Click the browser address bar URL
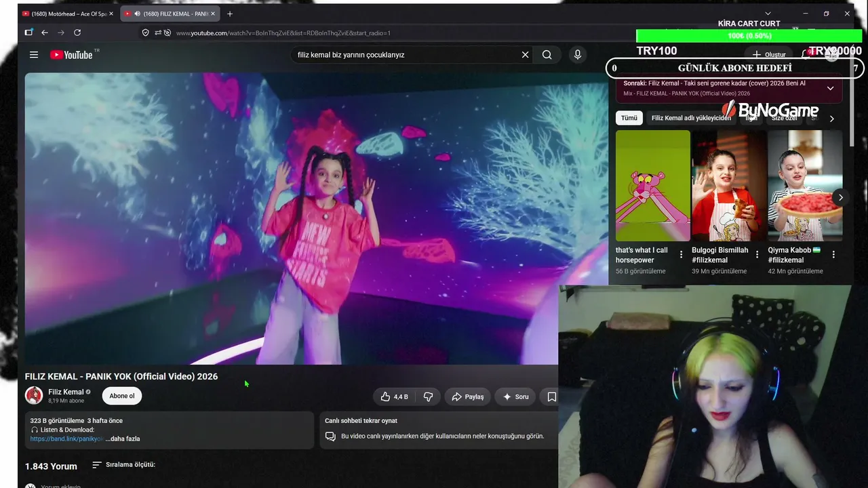The width and height of the screenshot is (868, 488). pos(283,33)
